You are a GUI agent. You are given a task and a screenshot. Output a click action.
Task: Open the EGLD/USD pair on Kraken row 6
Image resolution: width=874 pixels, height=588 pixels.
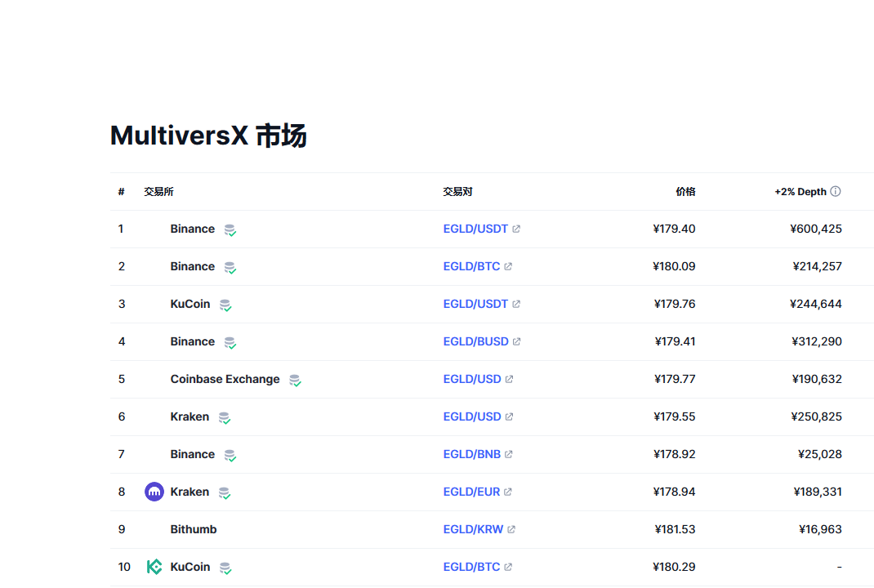point(472,416)
